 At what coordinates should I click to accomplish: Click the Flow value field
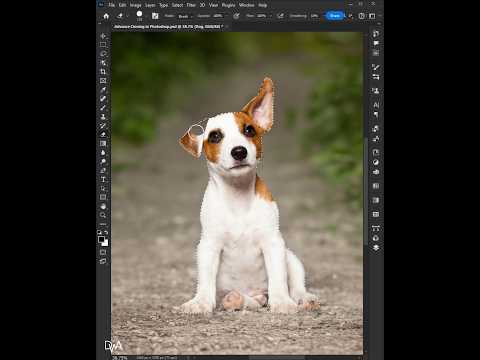(x=263, y=16)
